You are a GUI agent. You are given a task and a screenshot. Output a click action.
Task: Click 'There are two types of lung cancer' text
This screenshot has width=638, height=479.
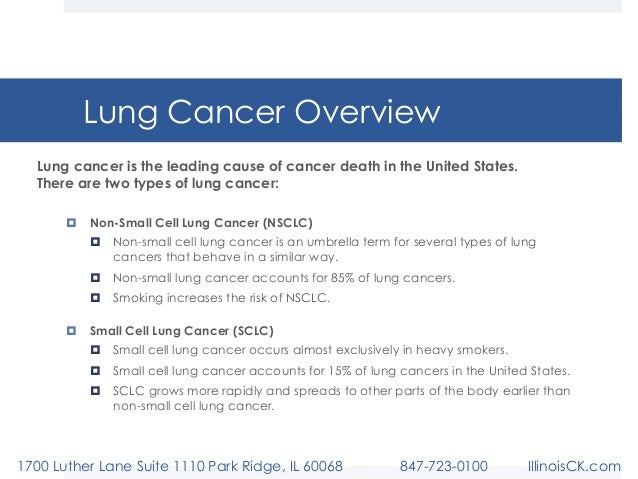pyautogui.click(x=158, y=184)
